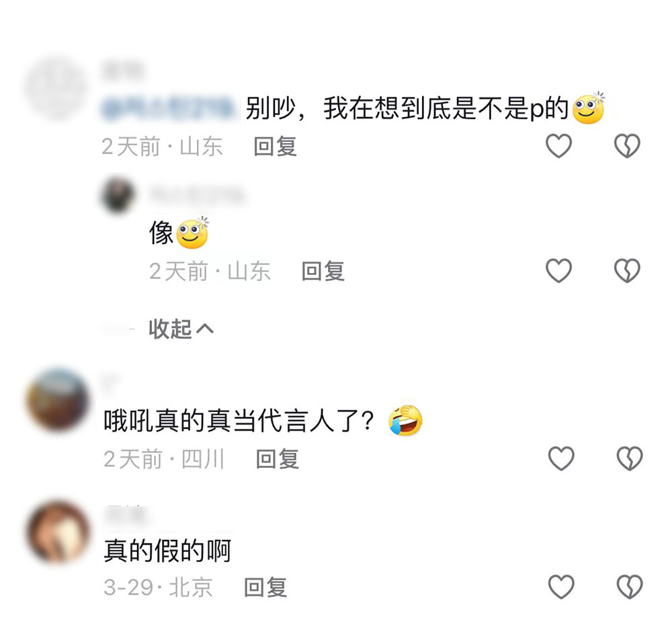Dislike the '真的假的啊' comment

click(630, 586)
